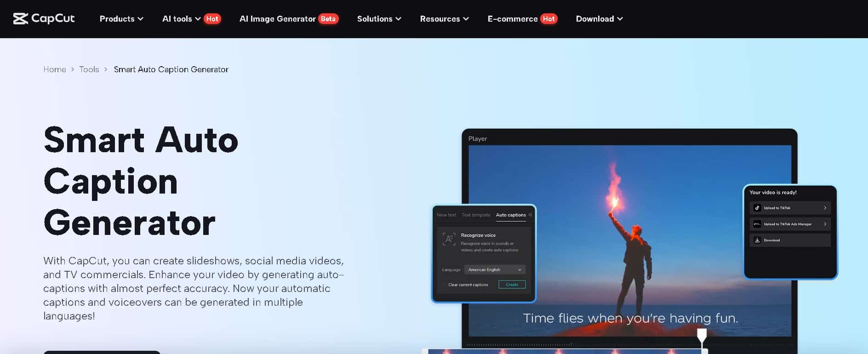This screenshot has height=354, width=868.
Task: Open AI Image Generator Beta link
Action: click(288, 19)
